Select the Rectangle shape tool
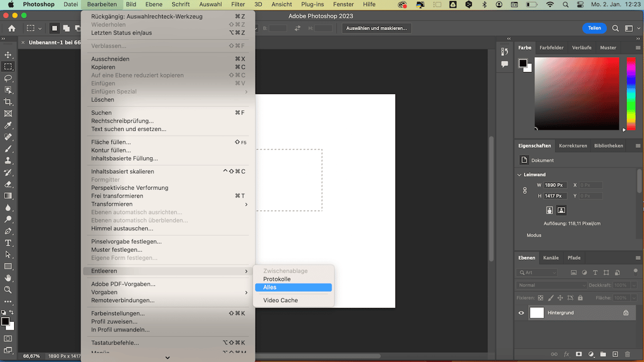Image resolution: width=644 pixels, height=362 pixels. 8,266
